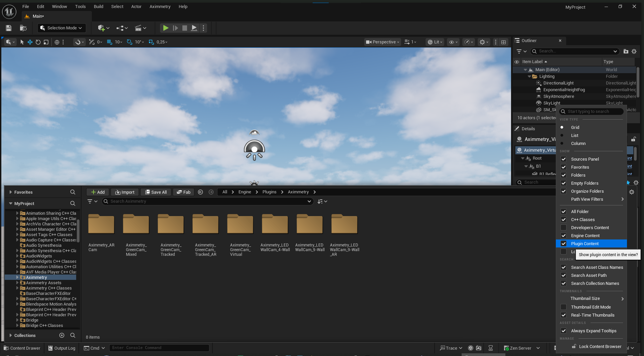
Task: Open the viewport layout grid icon
Action: click(x=503, y=42)
